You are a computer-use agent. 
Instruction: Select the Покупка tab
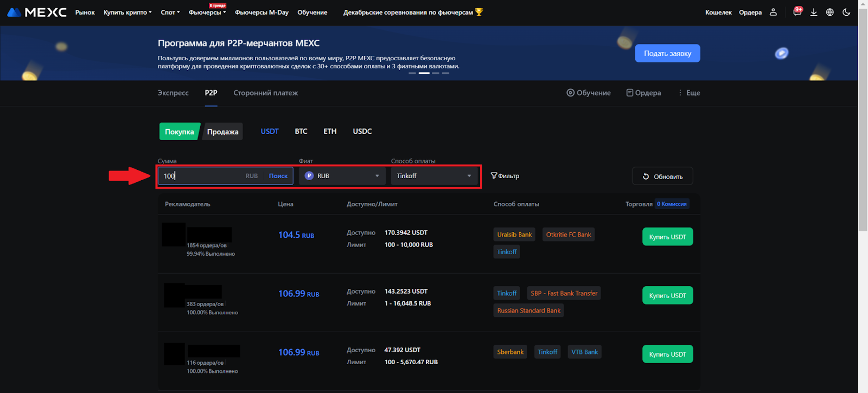pos(179,131)
